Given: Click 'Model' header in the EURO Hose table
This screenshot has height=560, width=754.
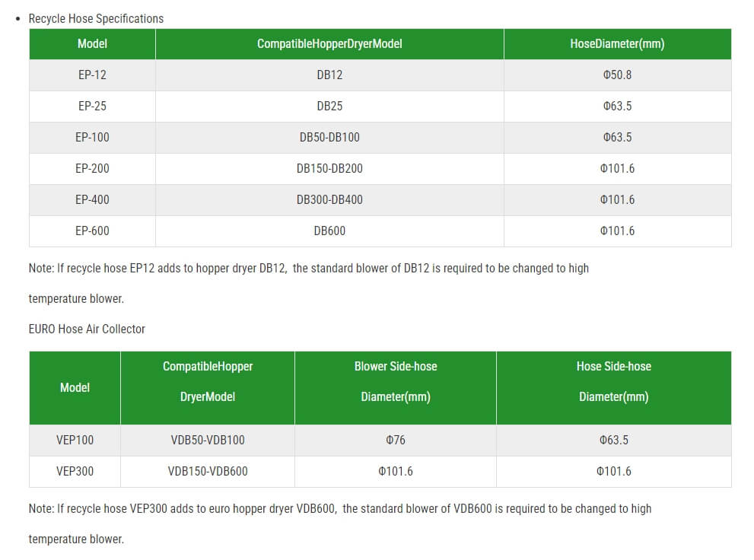Looking at the screenshot, I should click(75, 388).
